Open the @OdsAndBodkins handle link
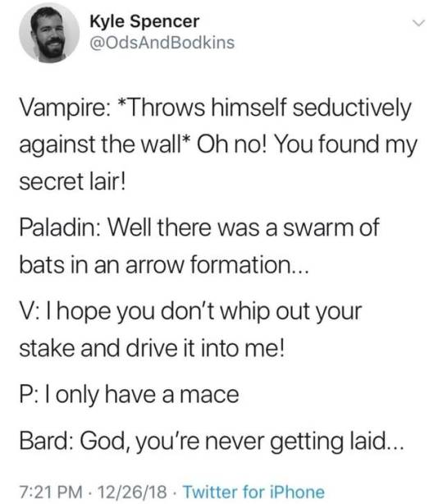 [x=162, y=43]
